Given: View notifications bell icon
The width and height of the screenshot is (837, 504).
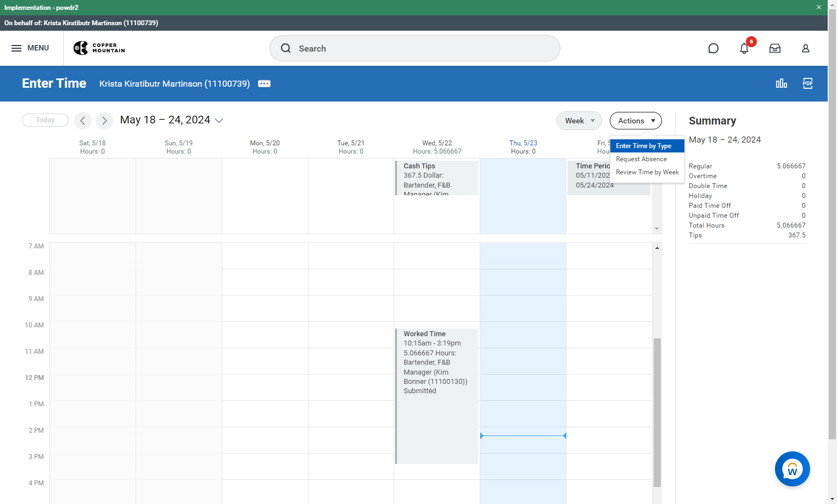Looking at the screenshot, I should click(x=744, y=48).
